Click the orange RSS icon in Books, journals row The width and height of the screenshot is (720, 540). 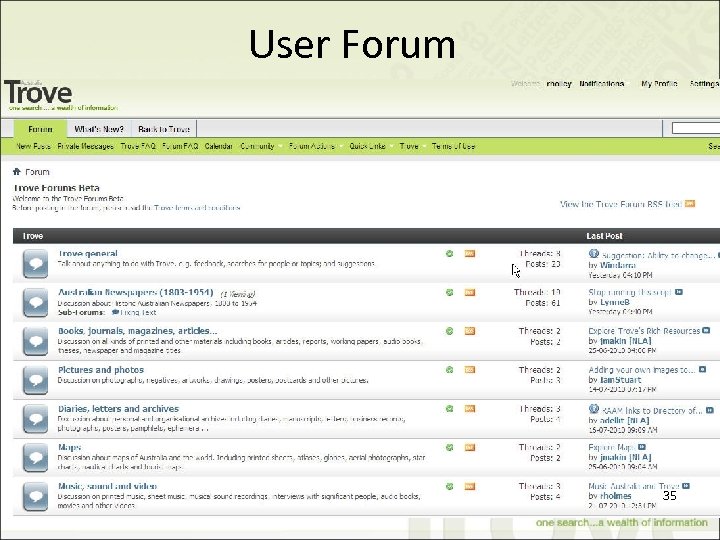click(470, 331)
